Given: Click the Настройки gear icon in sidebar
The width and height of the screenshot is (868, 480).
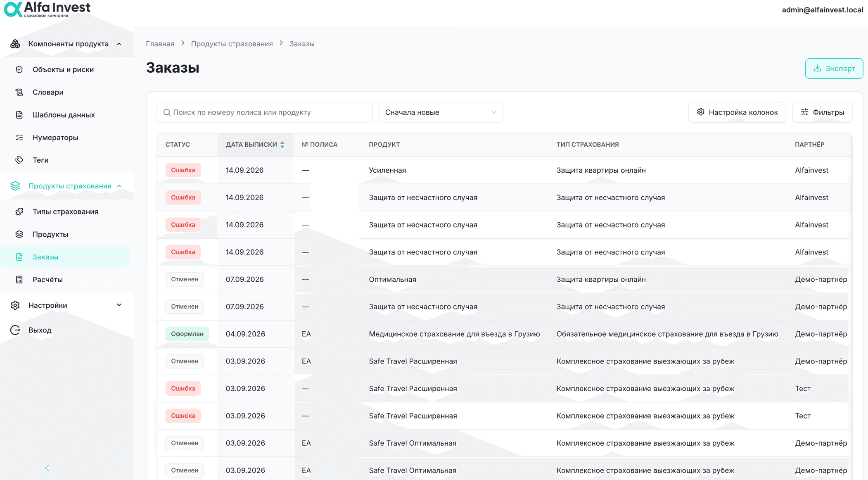Looking at the screenshot, I should [15, 305].
